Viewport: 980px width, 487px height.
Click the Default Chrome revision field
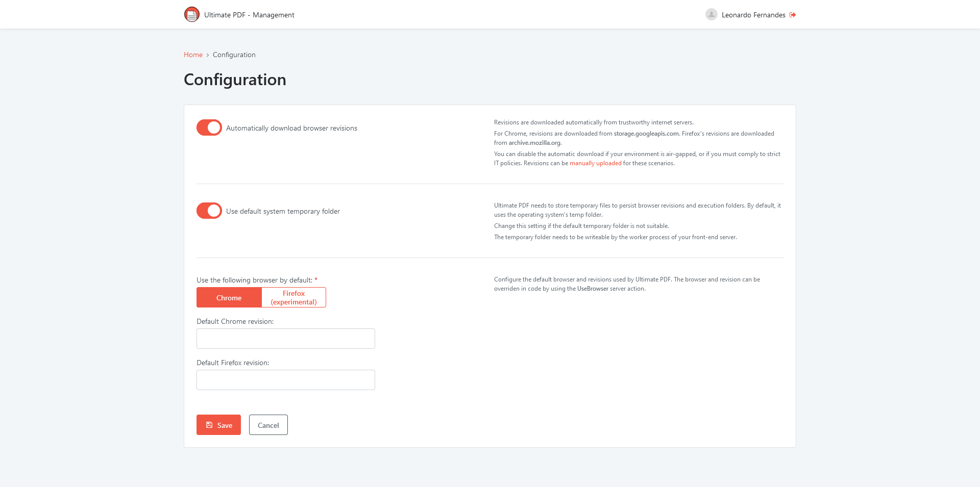[286, 339]
